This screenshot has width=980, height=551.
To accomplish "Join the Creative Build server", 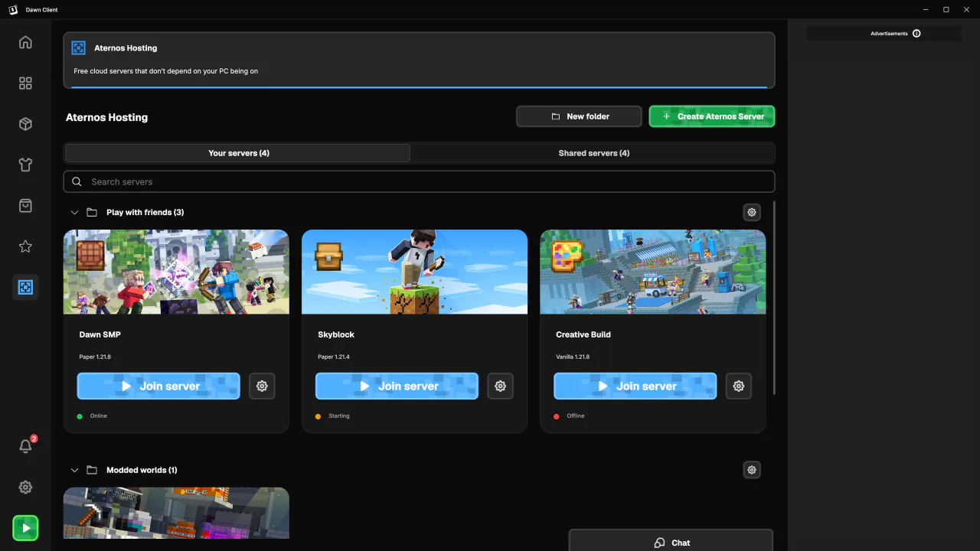I will [635, 386].
